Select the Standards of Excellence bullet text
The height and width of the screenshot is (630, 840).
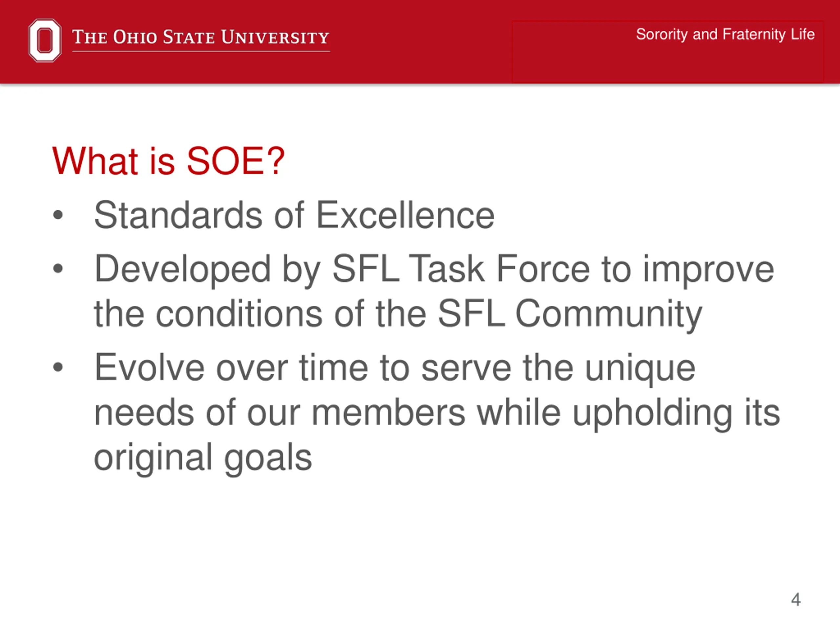[294, 215]
